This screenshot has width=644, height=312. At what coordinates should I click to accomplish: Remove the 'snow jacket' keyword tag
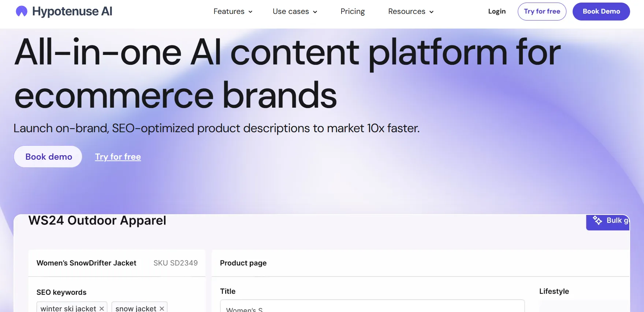pyautogui.click(x=162, y=309)
